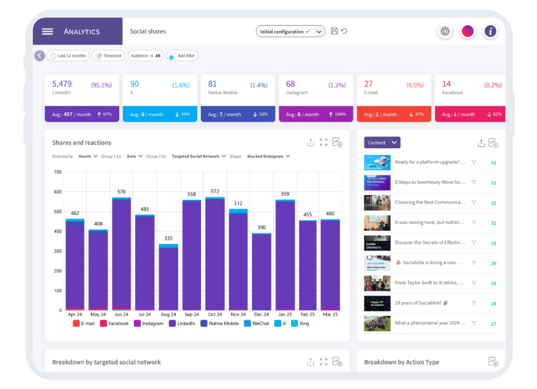Click the Analytics header label
Viewport: 537px width, 389px height.
[82, 32]
